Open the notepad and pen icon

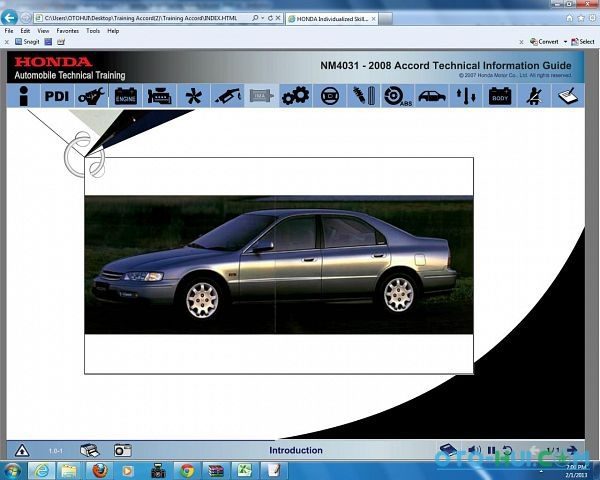point(568,96)
